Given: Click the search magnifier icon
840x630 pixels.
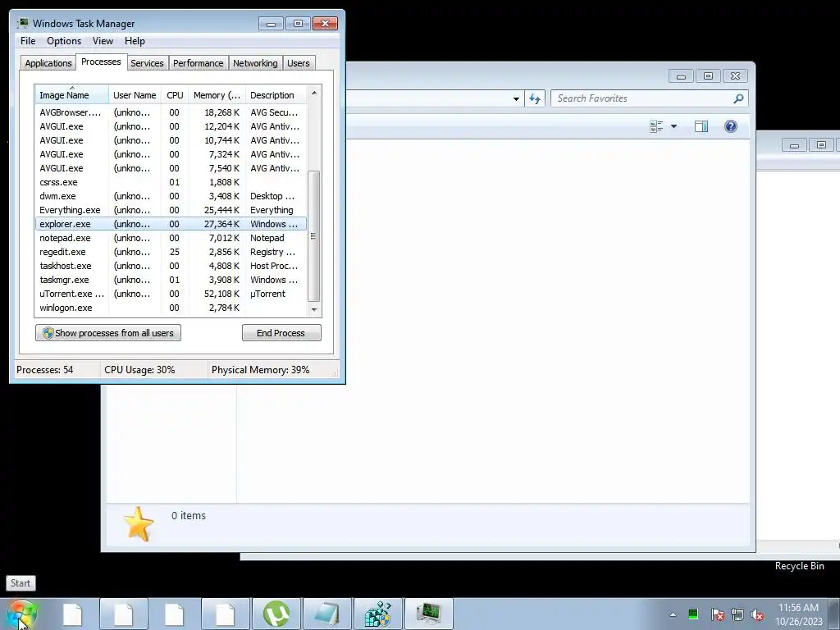Looking at the screenshot, I should [739, 98].
